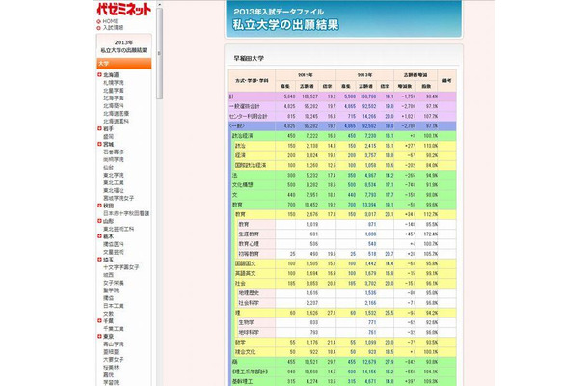The image size is (588, 386).
Task: Click the 国際政治経済 department row
Action: 344,165
